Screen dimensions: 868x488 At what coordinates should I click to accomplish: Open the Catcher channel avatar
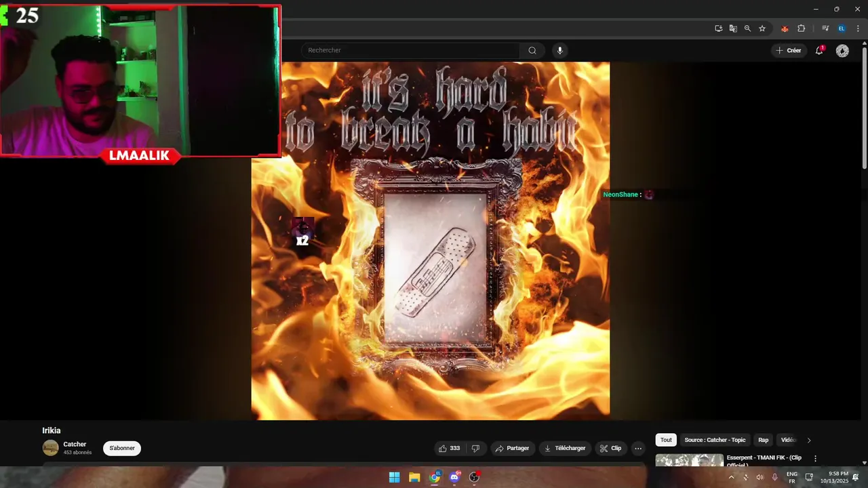[x=51, y=448]
